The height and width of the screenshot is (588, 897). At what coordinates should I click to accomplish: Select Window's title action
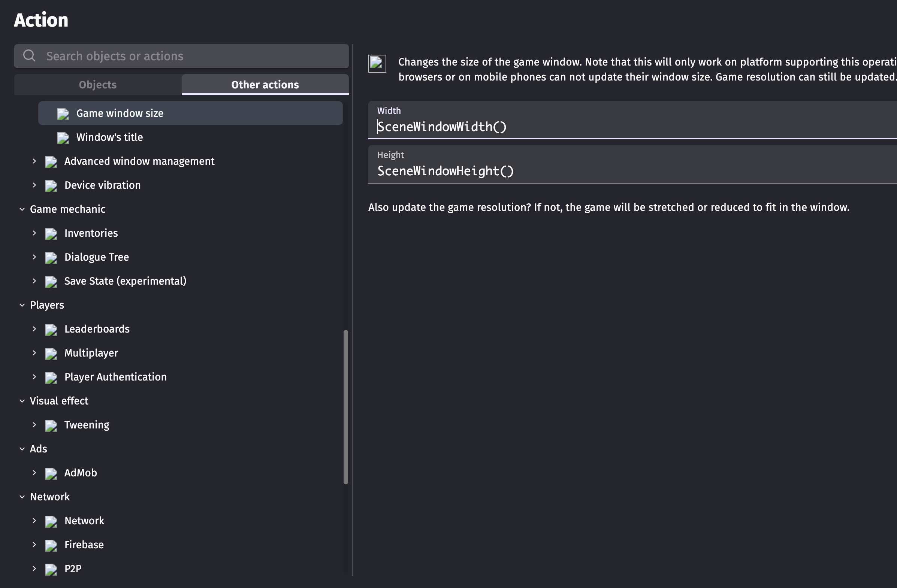(x=110, y=137)
